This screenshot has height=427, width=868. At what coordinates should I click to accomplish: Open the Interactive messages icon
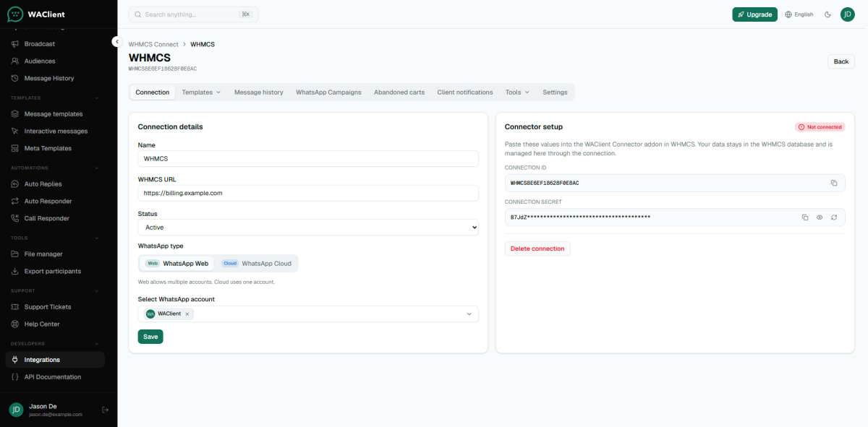coord(15,131)
